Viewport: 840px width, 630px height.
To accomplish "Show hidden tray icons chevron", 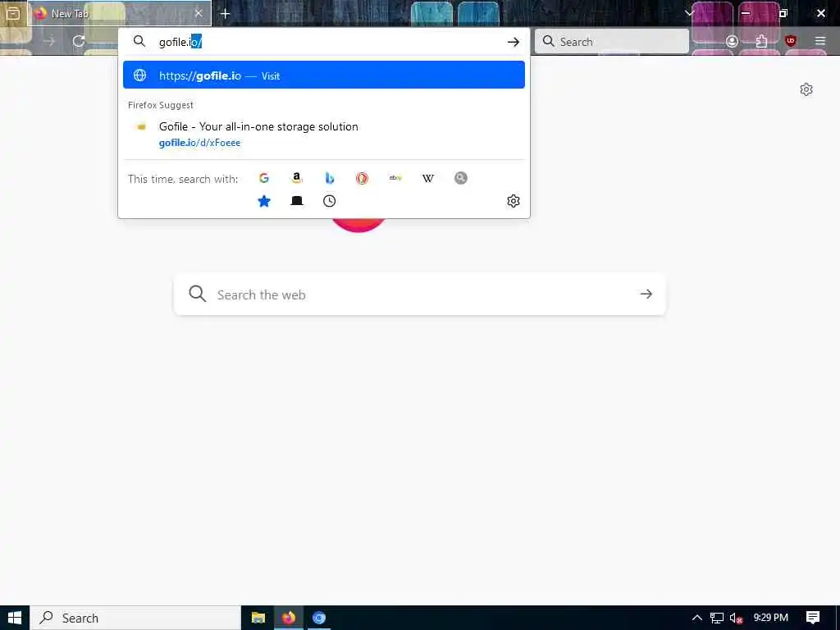I will click(x=696, y=618).
